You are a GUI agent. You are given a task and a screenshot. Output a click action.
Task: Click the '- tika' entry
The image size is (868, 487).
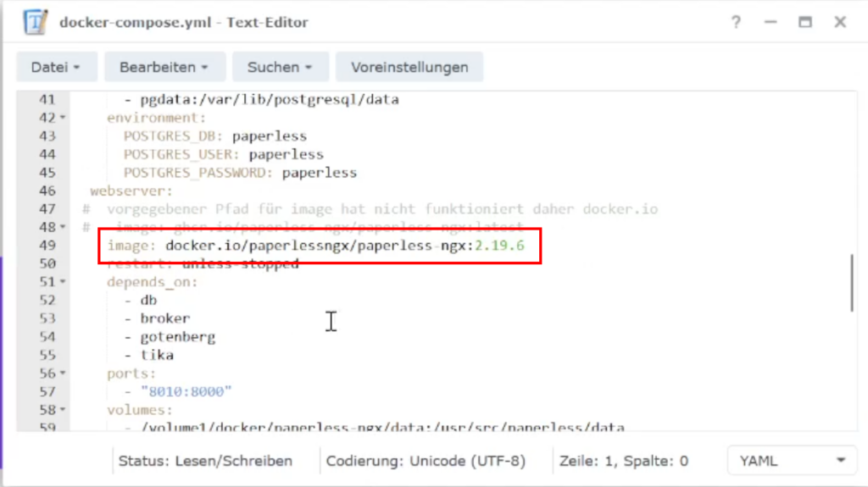pyautogui.click(x=149, y=355)
